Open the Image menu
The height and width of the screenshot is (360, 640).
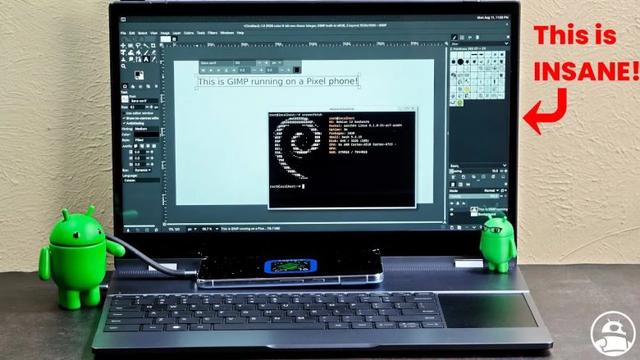165,33
